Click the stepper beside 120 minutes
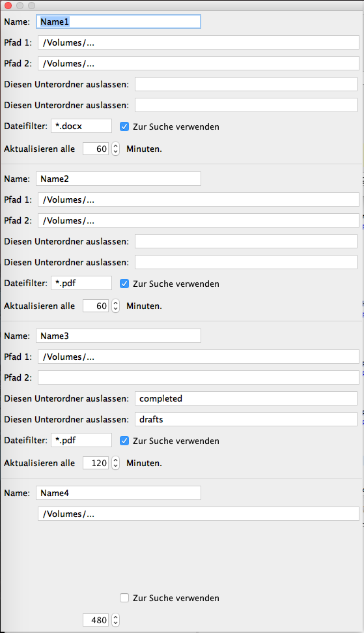This screenshot has width=364, height=633. coord(115,463)
